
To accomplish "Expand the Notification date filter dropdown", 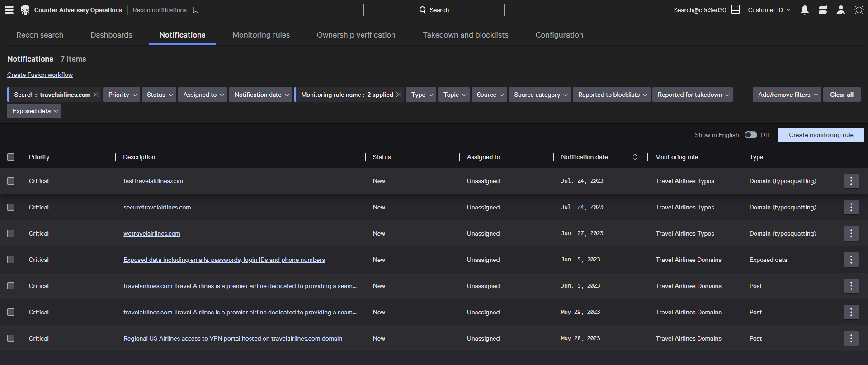I will (x=261, y=95).
